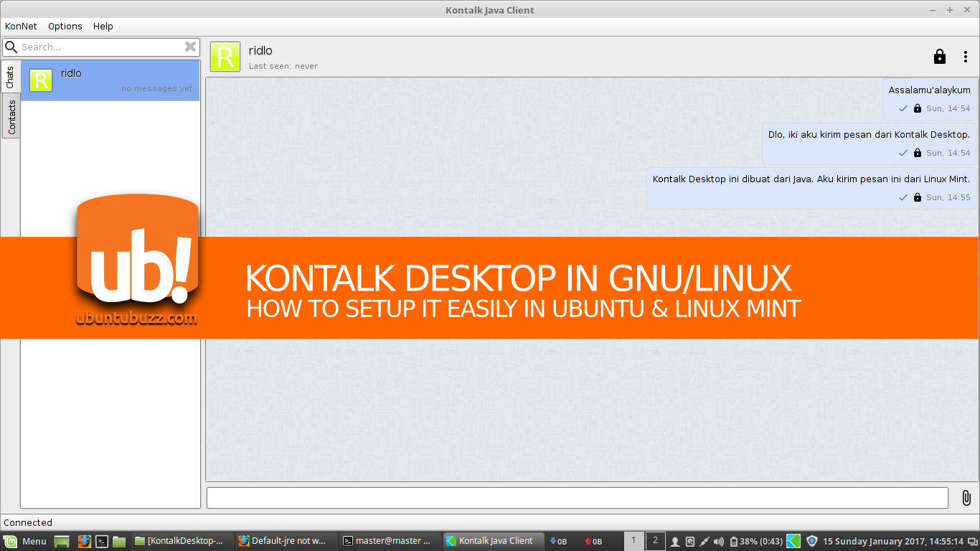Viewport: 980px width, 551px height.
Task: Click 'no messages yet' text in chat list
Action: point(157,89)
